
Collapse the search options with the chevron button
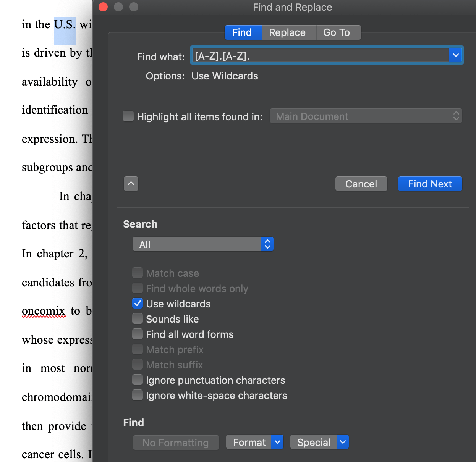tap(131, 184)
